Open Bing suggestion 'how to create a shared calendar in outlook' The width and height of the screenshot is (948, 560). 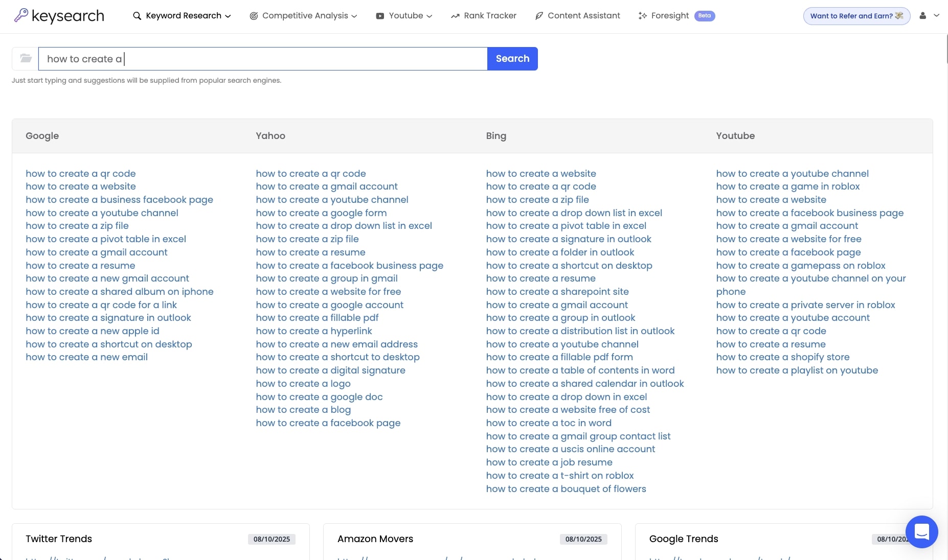pos(585,384)
